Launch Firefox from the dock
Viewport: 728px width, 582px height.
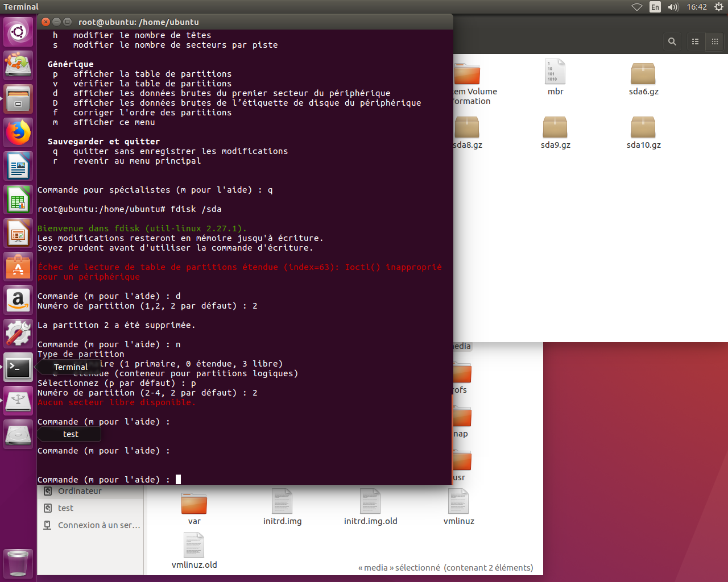18,132
